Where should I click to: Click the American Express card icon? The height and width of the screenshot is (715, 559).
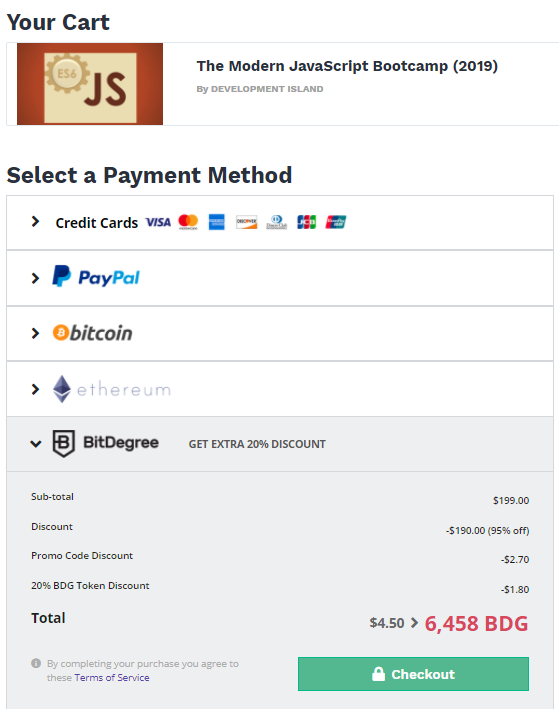[x=217, y=222]
